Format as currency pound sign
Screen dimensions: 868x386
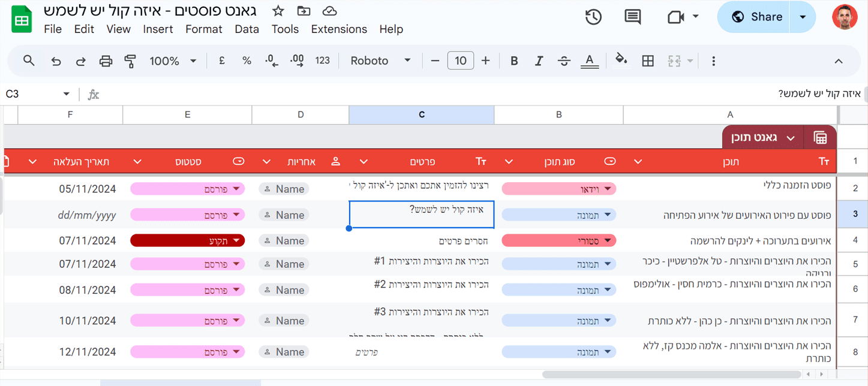click(x=221, y=61)
